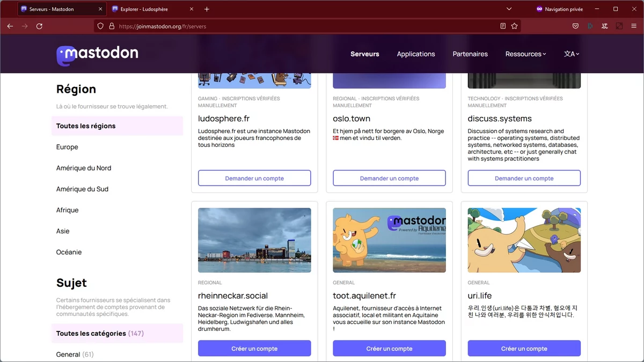Click the Navigation privée label
The width and height of the screenshot is (644, 362).
pyautogui.click(x=563, y=9)
